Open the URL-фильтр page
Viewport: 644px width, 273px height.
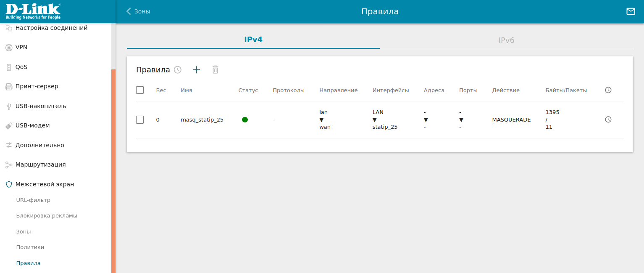(x=33, y=200)
